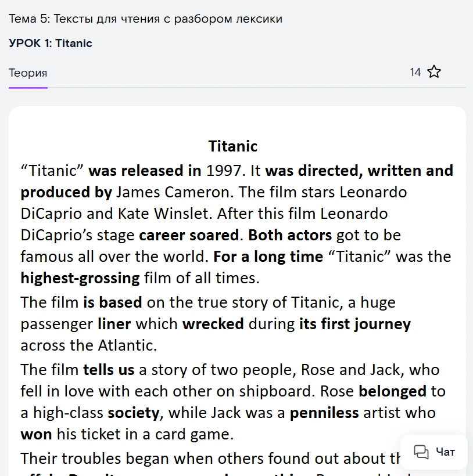Switch to the Теория tab

point(28,73)
